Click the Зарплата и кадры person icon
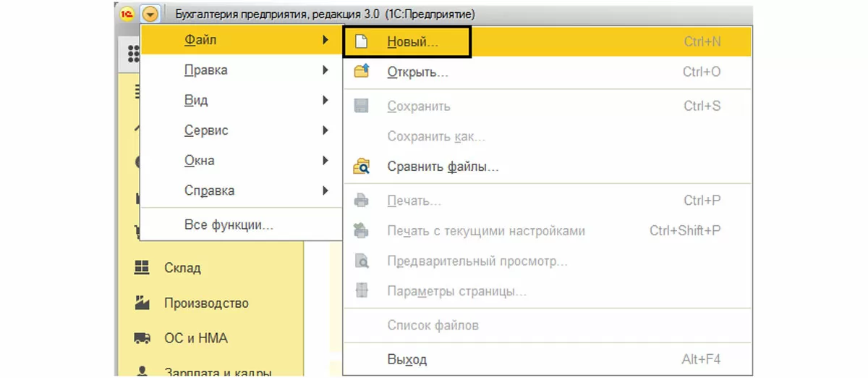This screenshot has width=868, height=378. coord(142,371)
